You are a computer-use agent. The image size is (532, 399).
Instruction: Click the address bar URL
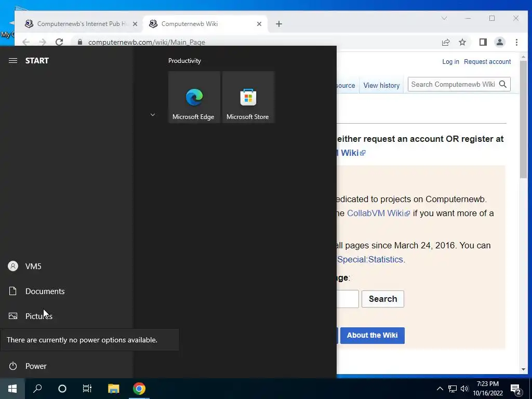(x=147, y=42)
